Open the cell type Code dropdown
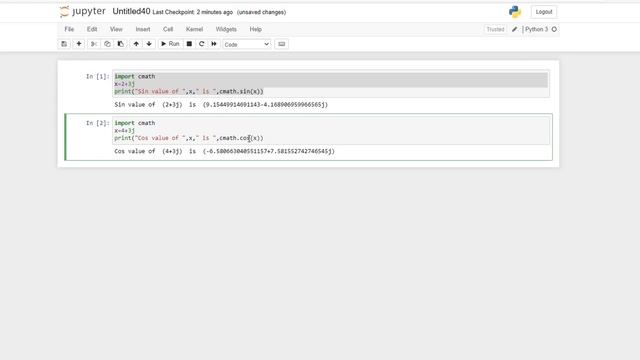Viewport: 640px width, 360px height. pyautogui.click(x=247, y=44)
